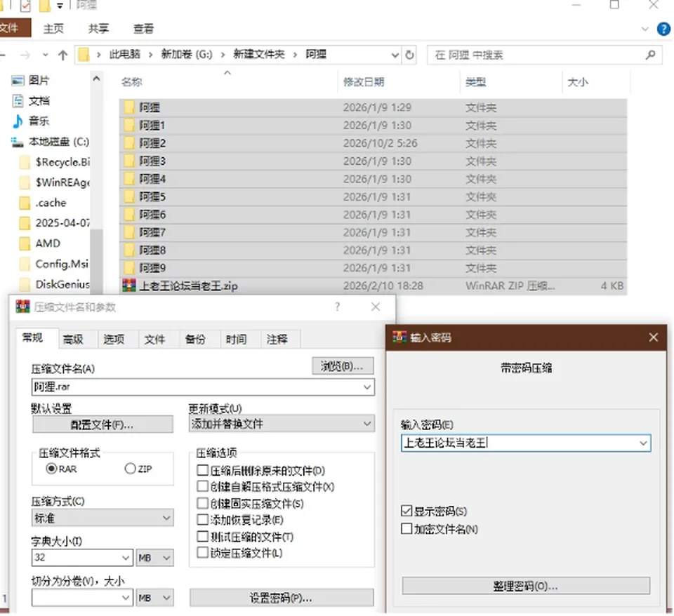Check 添加恢复记录 option
The height and width of the screenshot is (616, 674).
coord(202,520)
